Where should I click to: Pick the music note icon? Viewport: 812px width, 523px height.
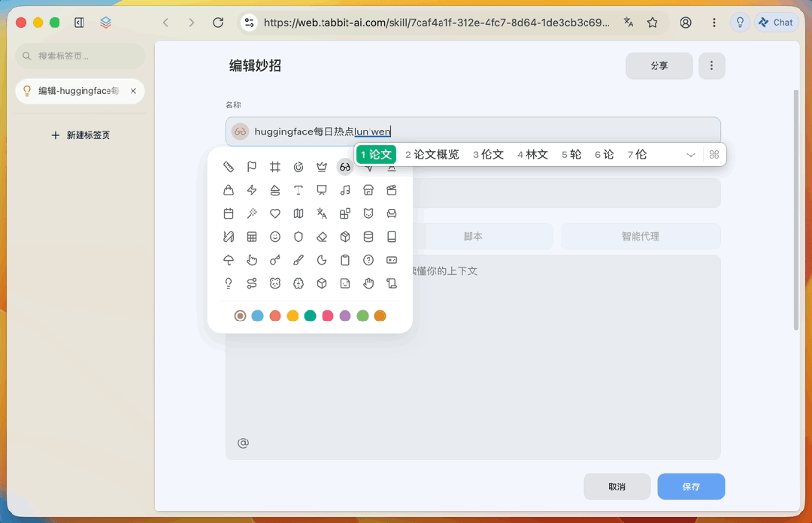[345, 190]
